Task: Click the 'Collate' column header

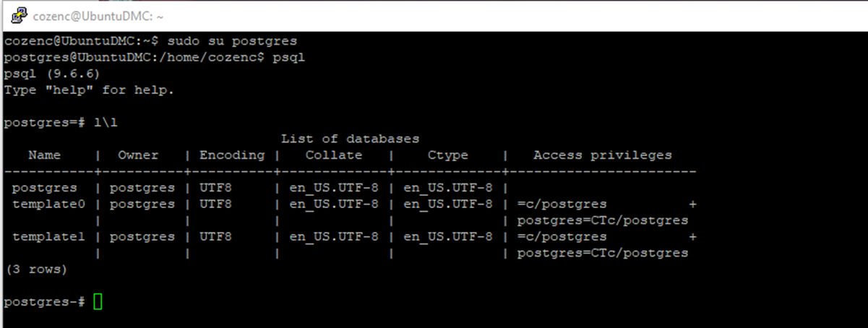Action: [x=334, y=155]
